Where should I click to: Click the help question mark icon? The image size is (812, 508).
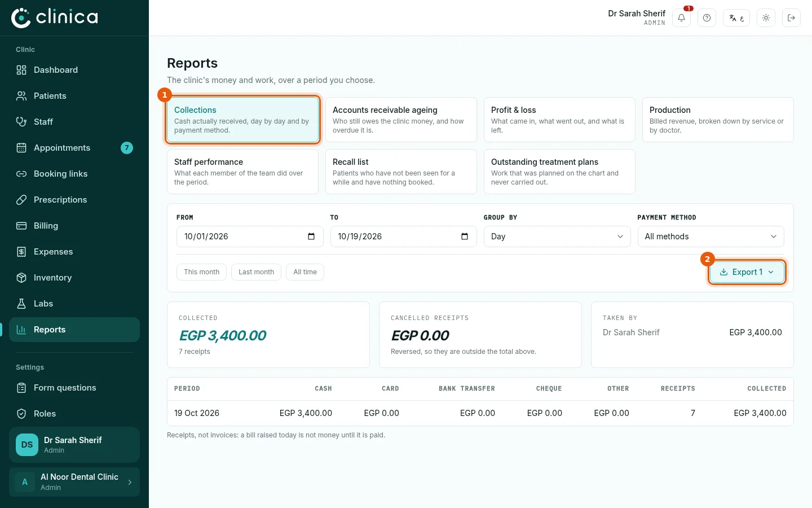pyautogui.click(x=707, y=17)
